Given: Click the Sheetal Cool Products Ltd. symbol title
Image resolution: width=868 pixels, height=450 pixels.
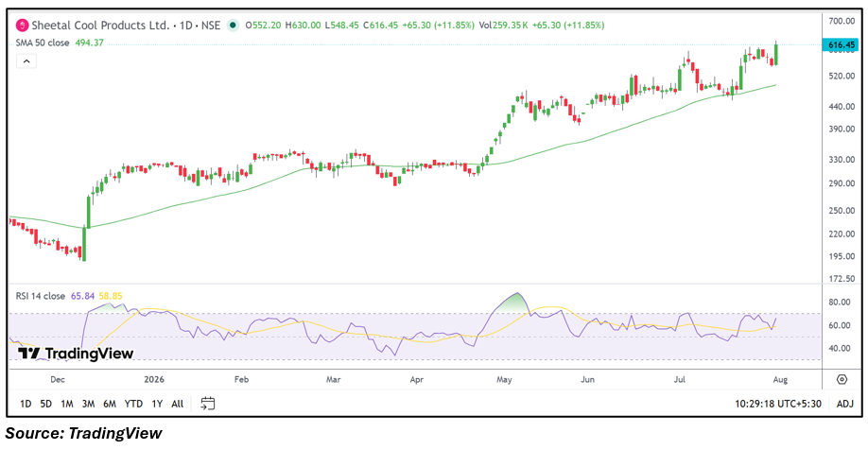Looking at the screenshot, I should tap(100, 26).
